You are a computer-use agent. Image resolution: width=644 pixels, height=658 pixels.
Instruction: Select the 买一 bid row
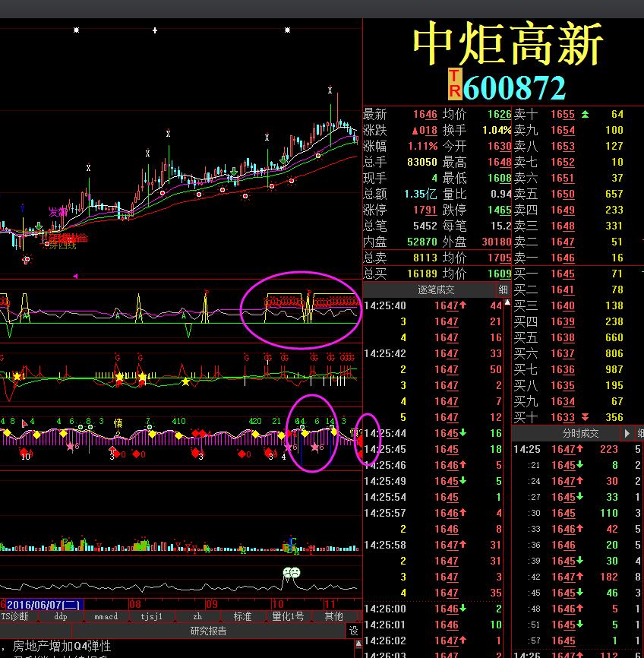578,274
